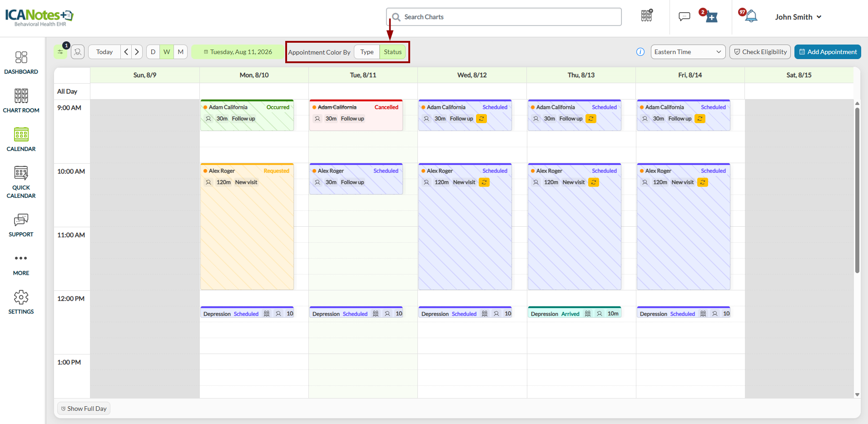868x424 pixels.
Task: Open the More menu dots
Action: (x=21, y=258)
